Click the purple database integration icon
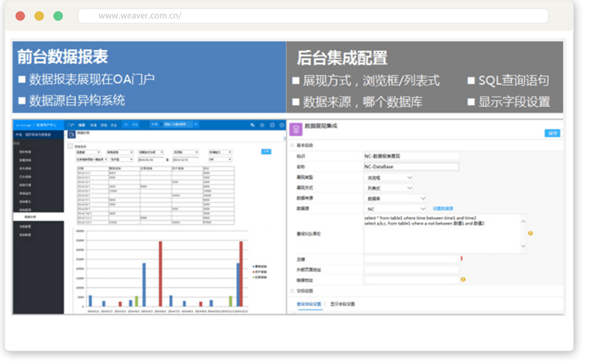 [295, 129]
